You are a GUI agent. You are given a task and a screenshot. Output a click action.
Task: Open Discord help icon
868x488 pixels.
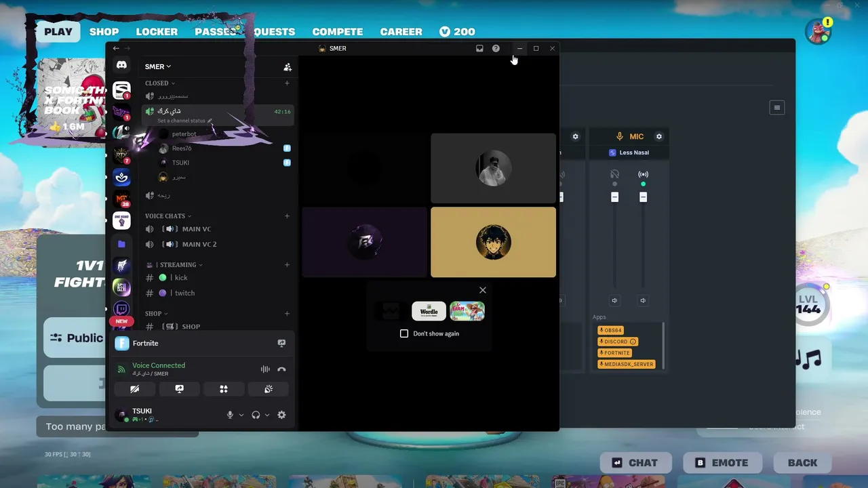(x=496, y=49)
